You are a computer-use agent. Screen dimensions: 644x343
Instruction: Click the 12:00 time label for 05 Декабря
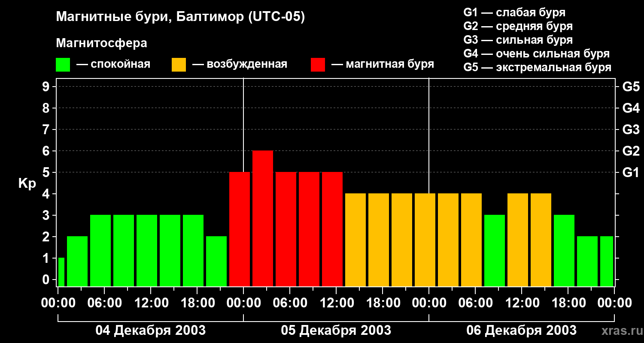point(336,303)
